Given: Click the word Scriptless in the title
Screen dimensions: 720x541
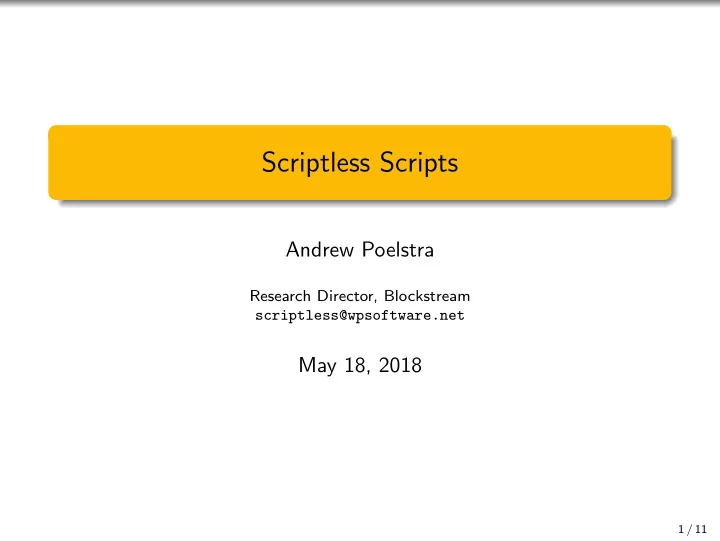Looking at the screenshot, I should point(316,163).
